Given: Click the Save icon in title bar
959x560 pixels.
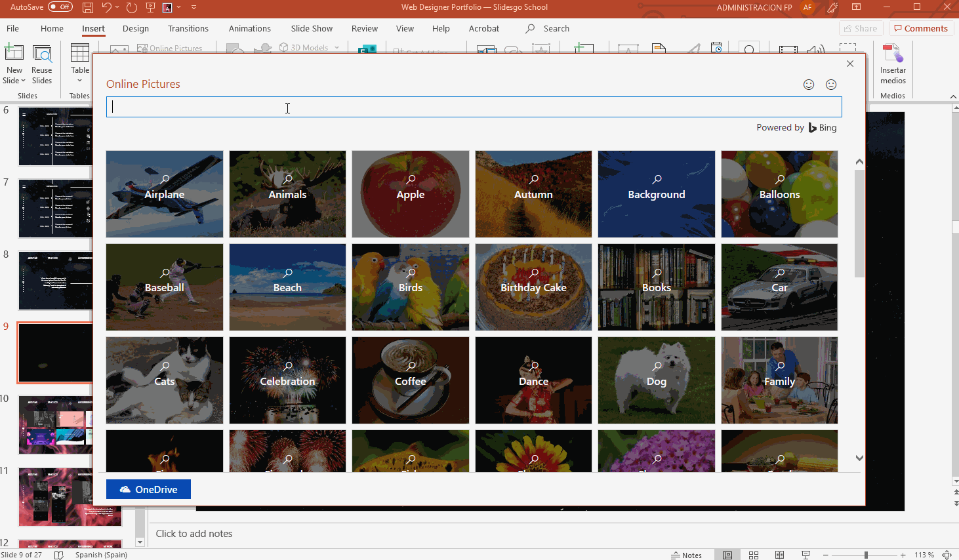Looking at the screenshot, I should 88,7.
